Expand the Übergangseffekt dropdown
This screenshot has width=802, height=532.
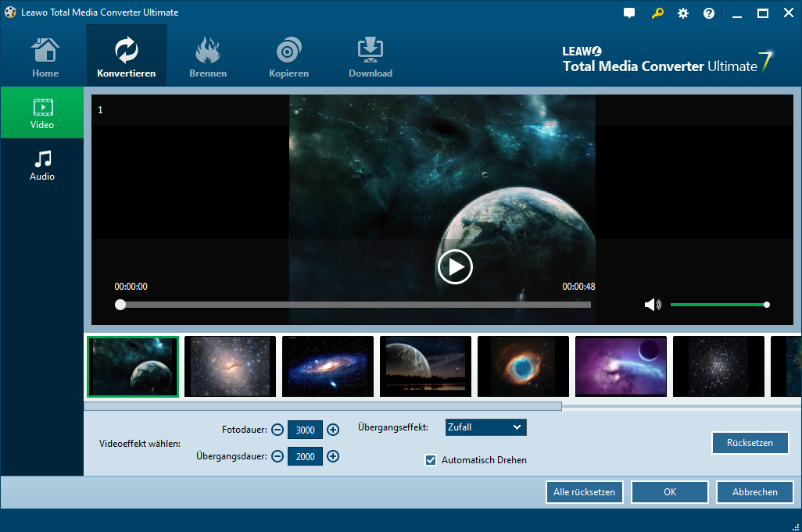pyautogui.click(x=485, y=427)
